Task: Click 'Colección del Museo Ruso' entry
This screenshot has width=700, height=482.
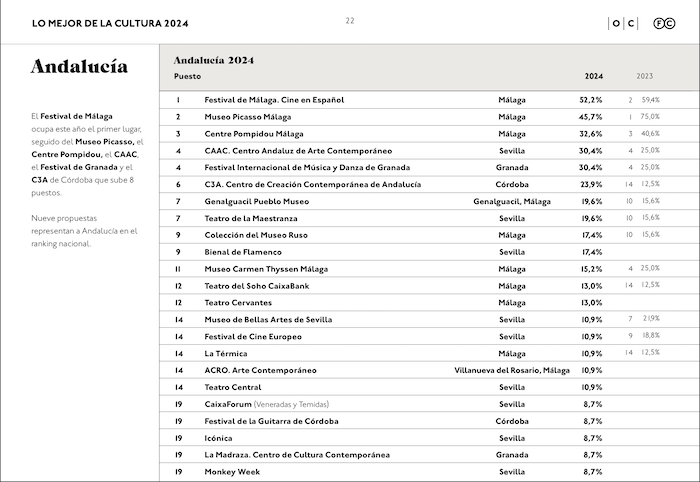Action: tap(256, 235)
